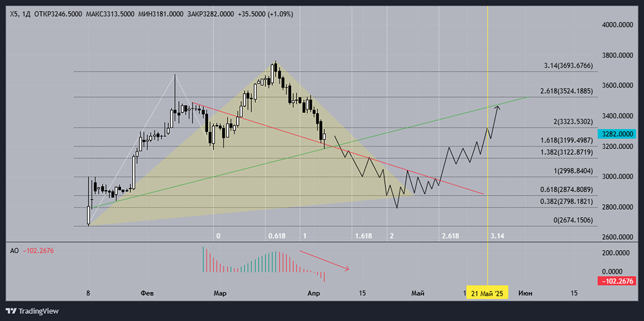Image resolution: width=644 pixels, height=321 pixels.
Task: Click the МИН3181.0000 low value
Action: pos(160,14)
